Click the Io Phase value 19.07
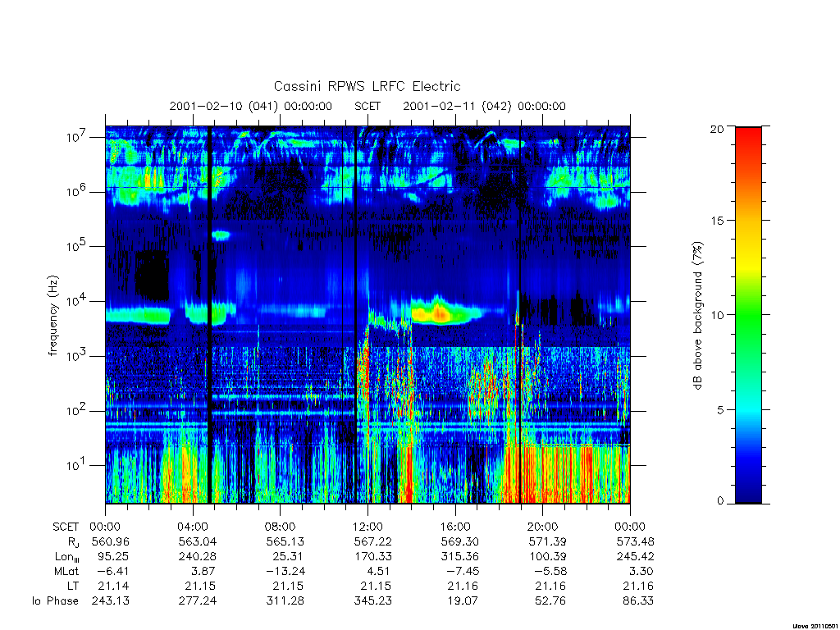Screen dimensions: 840x630 click(463, 601)
